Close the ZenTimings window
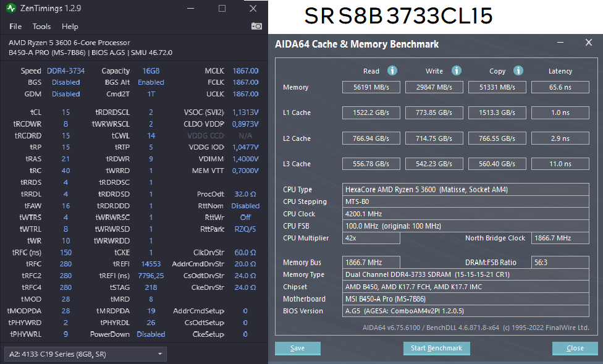Image resolution: width=603 pixels, height=364 pixels. (x=253, y=8)
